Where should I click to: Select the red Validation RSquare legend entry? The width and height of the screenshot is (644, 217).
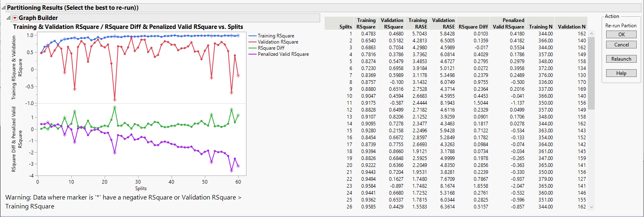tap(278, 42)
